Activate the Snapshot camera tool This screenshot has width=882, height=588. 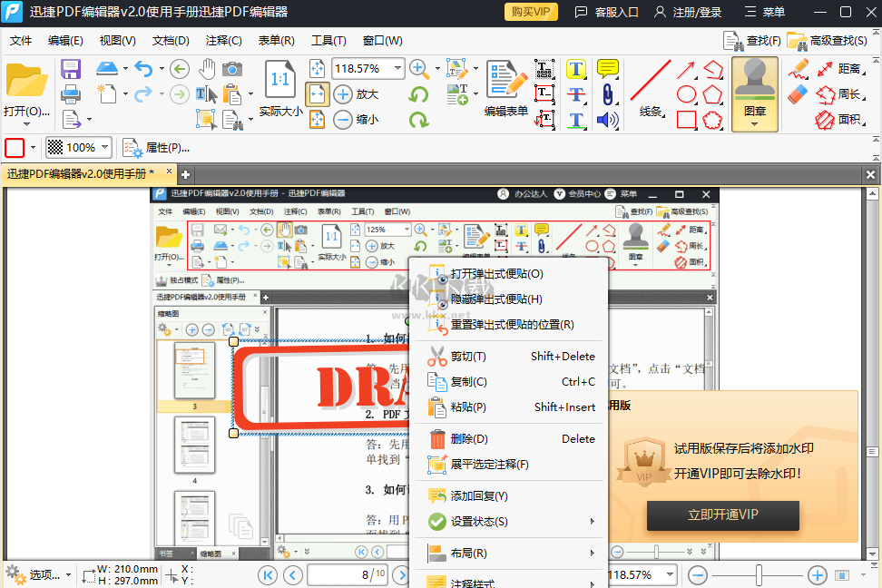coord(233,68)
